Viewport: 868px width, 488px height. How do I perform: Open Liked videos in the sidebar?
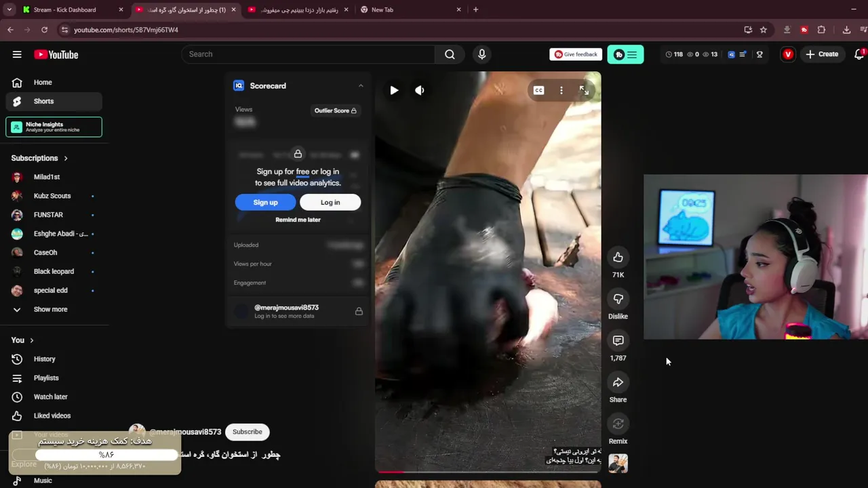pos(54,415)
